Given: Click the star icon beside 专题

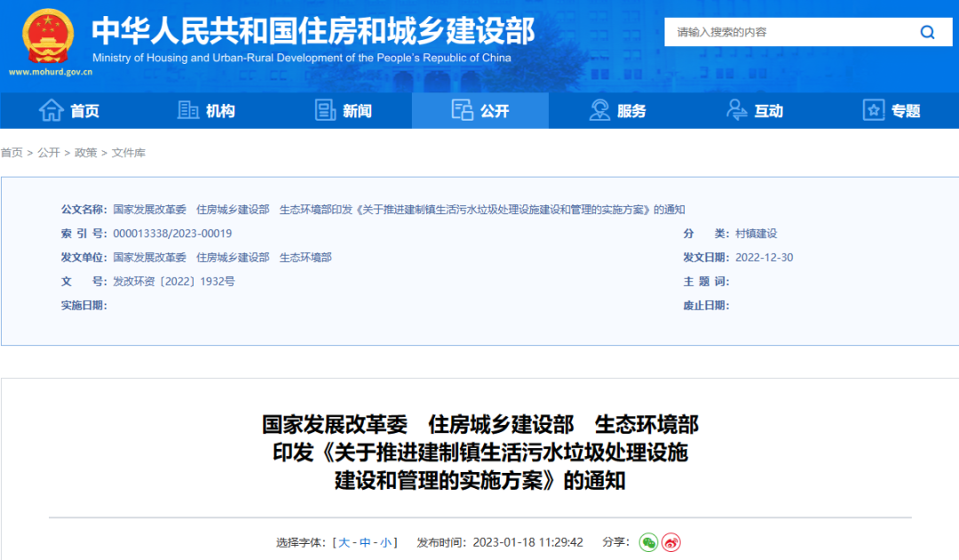Looking at the screenshot, I should point(874,110).
